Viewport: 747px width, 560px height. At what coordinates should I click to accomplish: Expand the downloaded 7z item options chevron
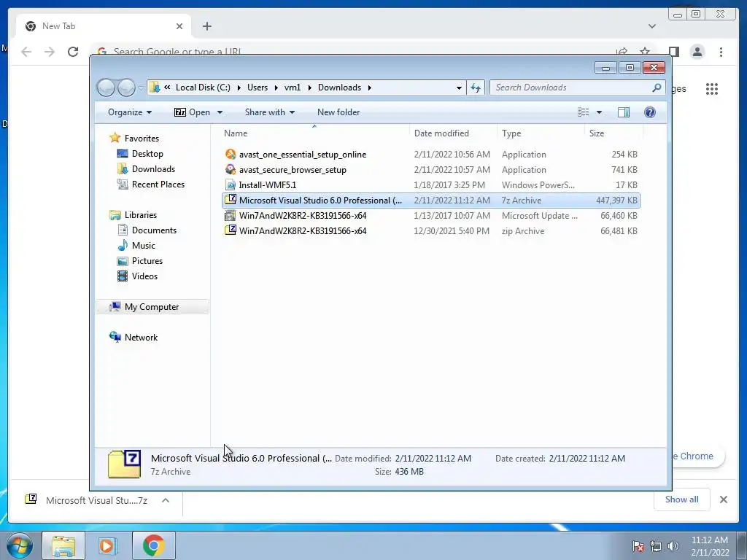[x=166, y=500]
